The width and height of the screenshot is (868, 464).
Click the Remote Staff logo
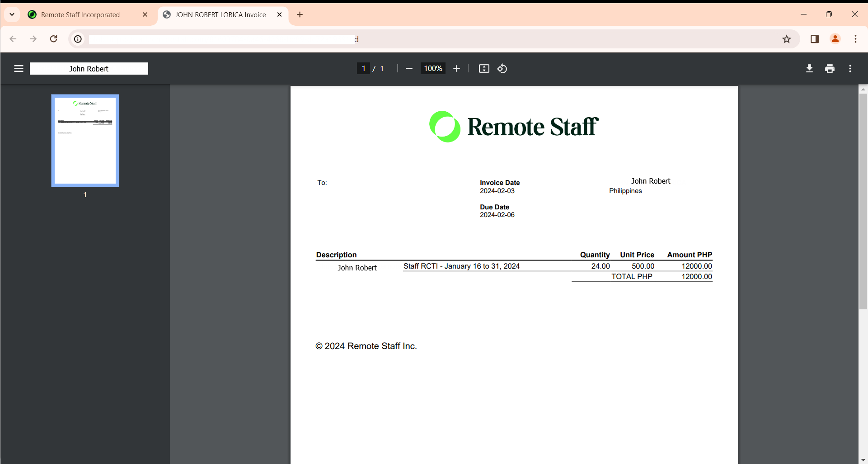[514, 127]
